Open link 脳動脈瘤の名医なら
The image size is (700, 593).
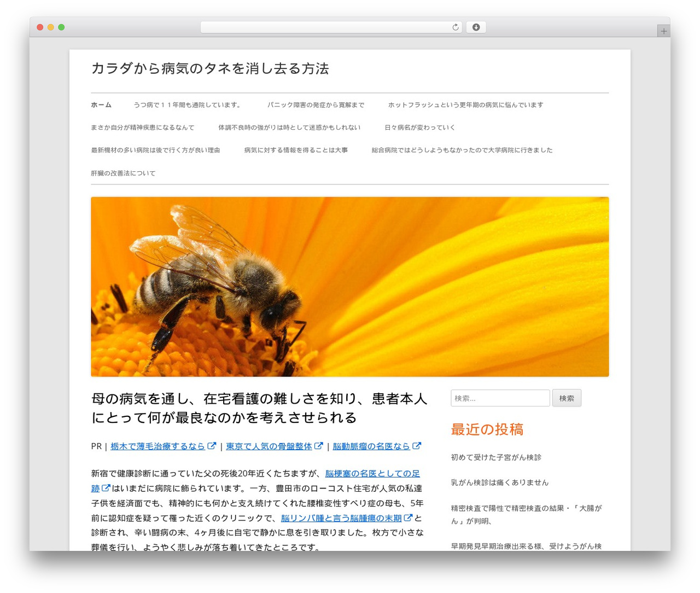[x=371, y=446]
